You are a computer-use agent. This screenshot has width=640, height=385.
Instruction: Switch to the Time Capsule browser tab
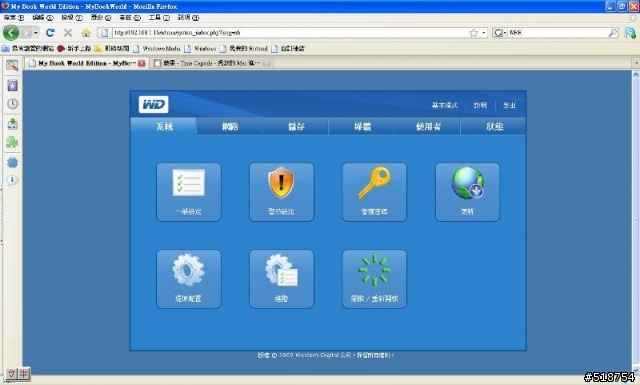click(212, 63)
